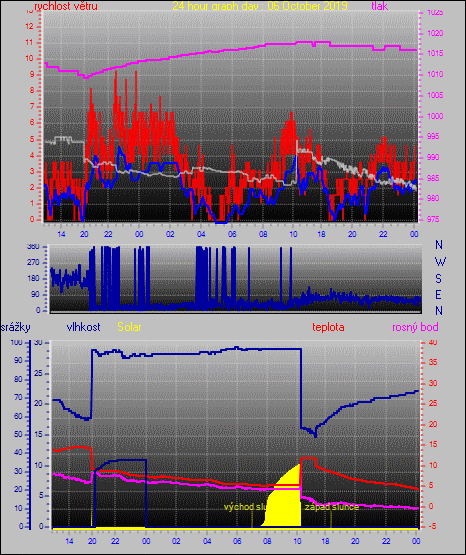Click the yellow 'Solar' label
This screenshot has height=555, width=466.
click(129, 327)
